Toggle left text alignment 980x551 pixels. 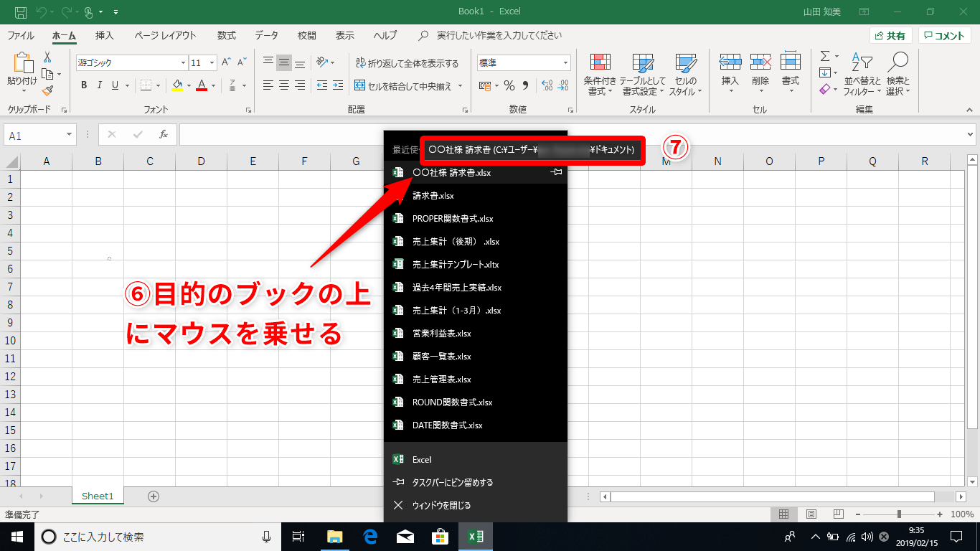[268, 85]
